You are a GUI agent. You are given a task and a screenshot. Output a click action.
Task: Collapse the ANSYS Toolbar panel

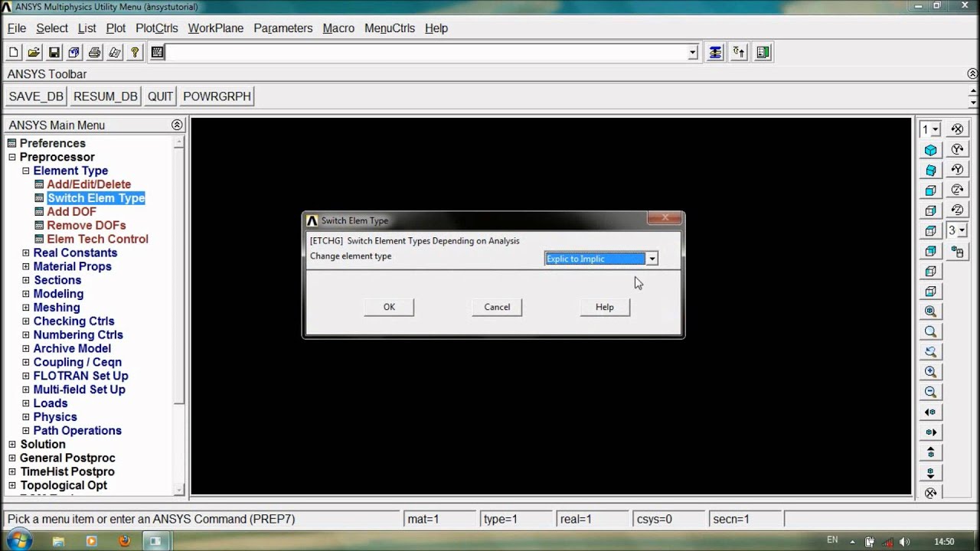pyautogui.click(x=972, y=74)
